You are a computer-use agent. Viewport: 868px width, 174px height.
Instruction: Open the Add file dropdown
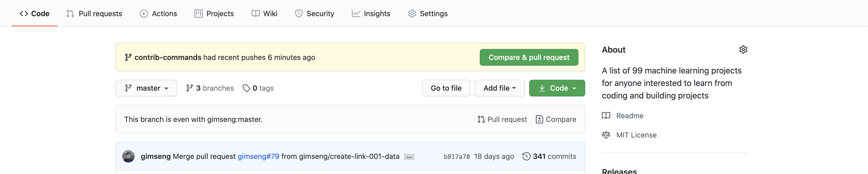point(499,88)
